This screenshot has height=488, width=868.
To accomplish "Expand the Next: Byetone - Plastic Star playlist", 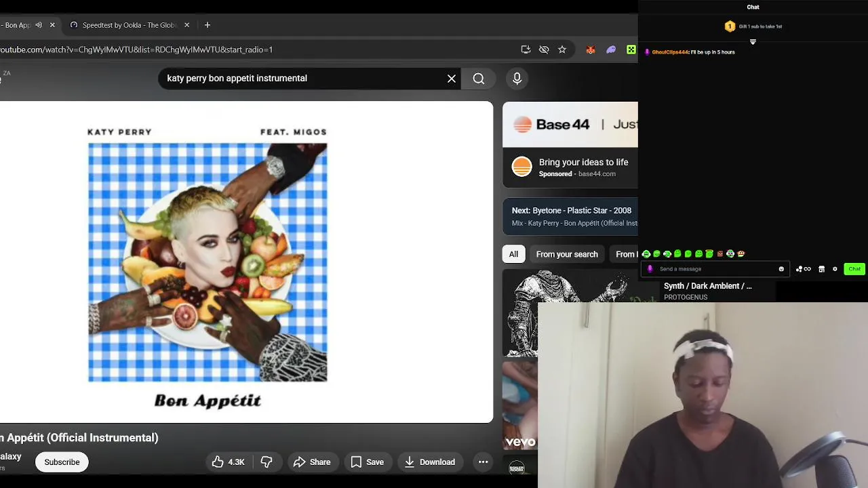I will coord(570,216).
